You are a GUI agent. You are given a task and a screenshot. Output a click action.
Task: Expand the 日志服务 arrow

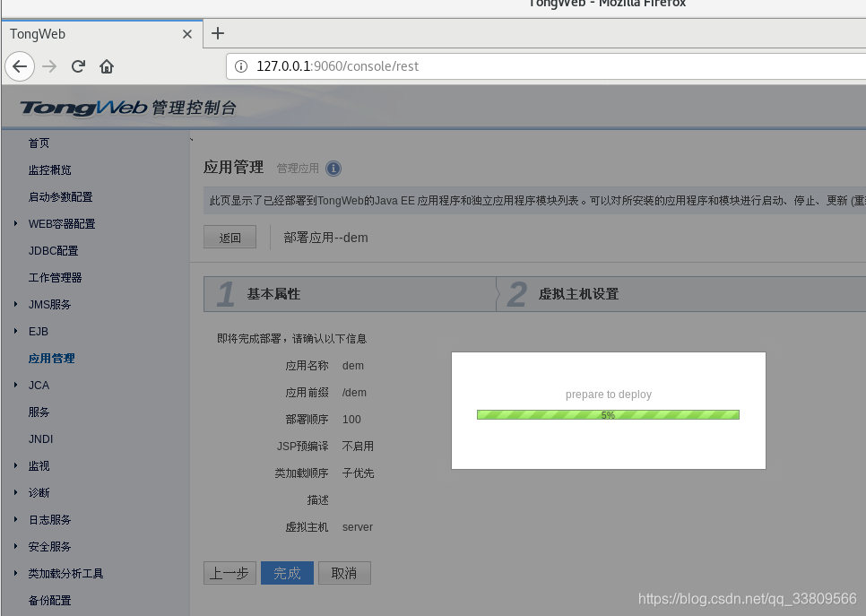pyautogui.click(x=15, y=519)
